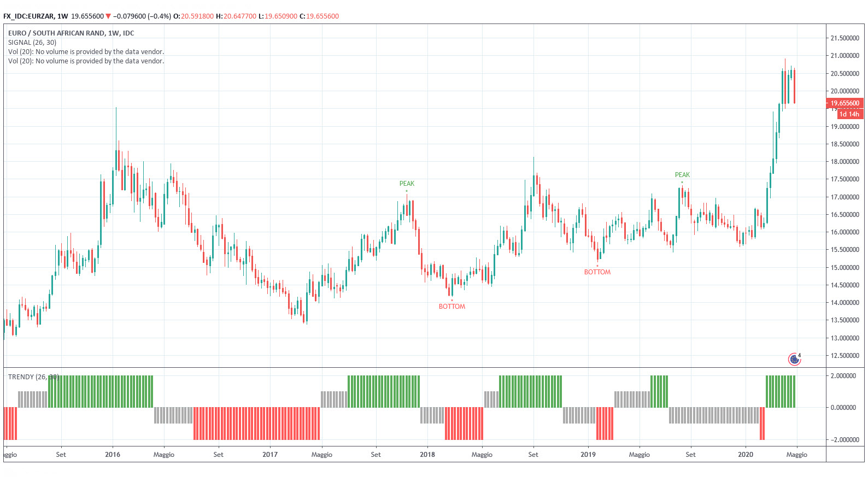
Task: Select the low value L:19.650900
Action: (278, 16)
